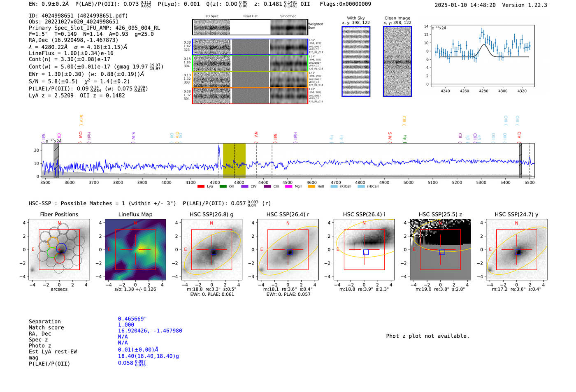Screen dimensions: 576x392
Task: Select the HSC SSP(26.4) r image
Action: coord(288,250)
